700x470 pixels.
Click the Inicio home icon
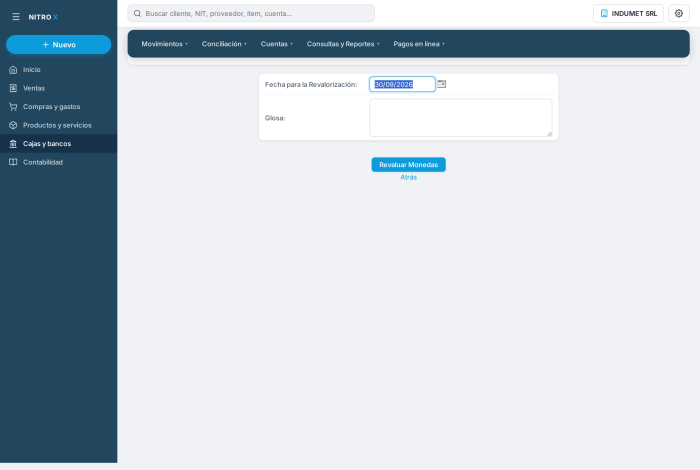coord(13,70)
